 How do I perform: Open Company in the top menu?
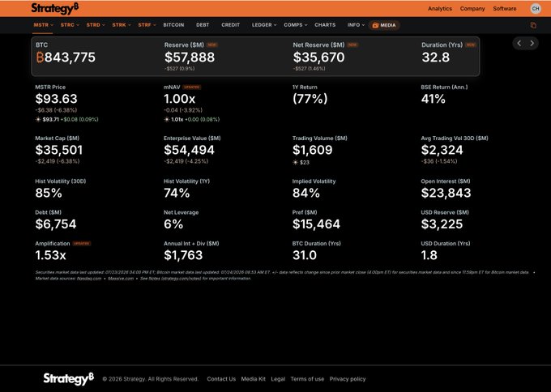tap(472, 8)
